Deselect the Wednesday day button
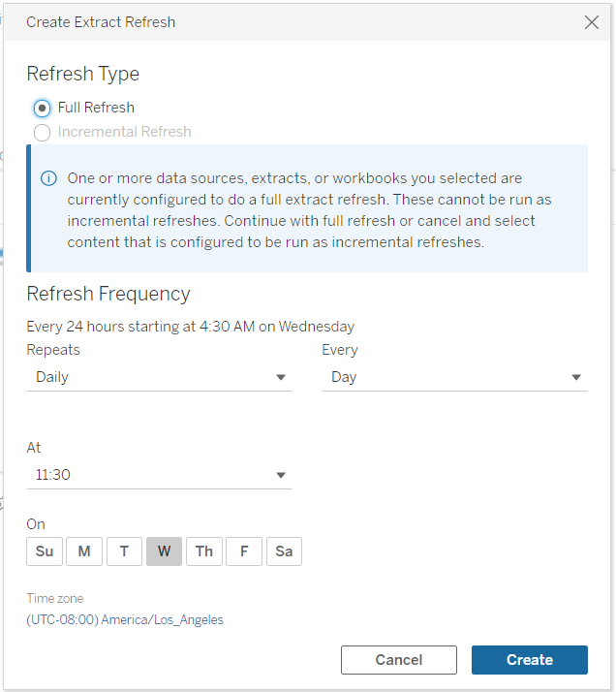616x692 pixels. coord(164,551)
